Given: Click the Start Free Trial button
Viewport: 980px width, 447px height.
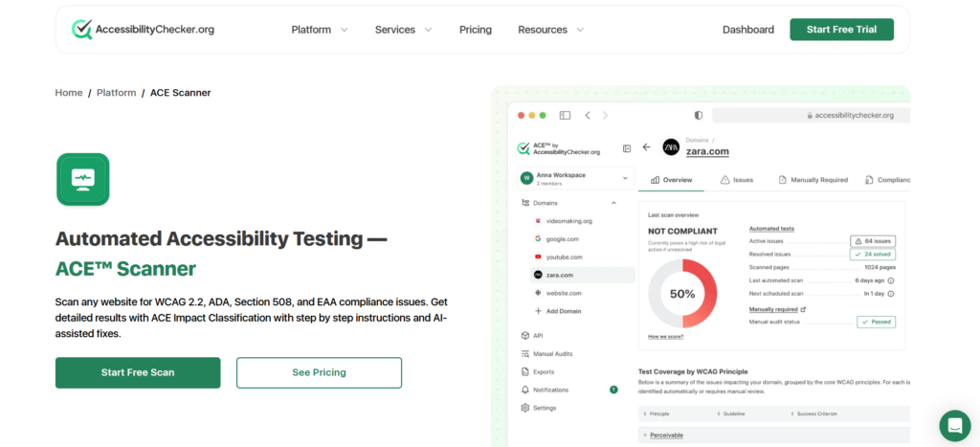Looking at the screenshot, I should tap(841, 30).
